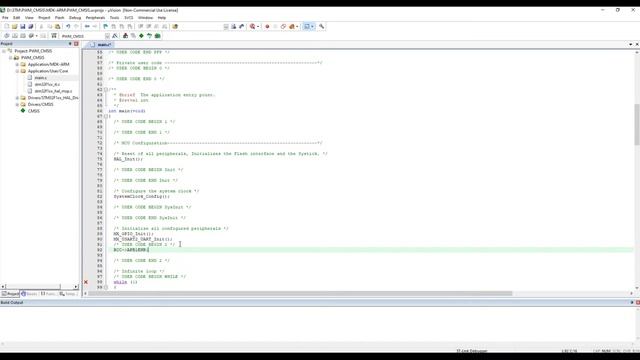This screenshot has height=360, width=640.
Task: Open the File menu
Action: 5,18
